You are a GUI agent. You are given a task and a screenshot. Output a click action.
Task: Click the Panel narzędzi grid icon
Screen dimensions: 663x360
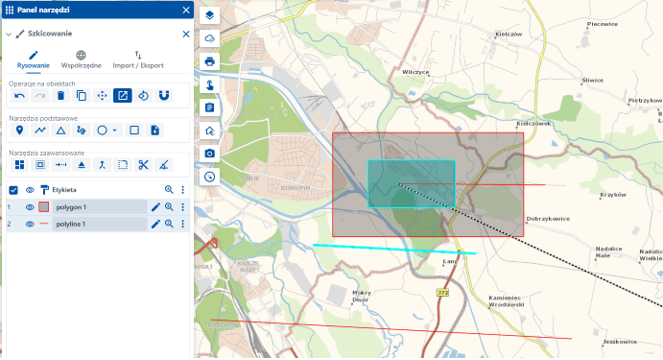9,10
